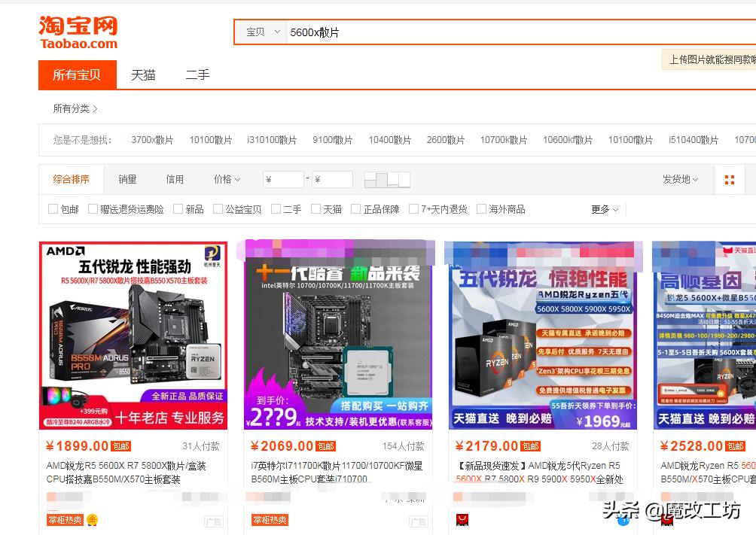This screenshot has width=756, height=535.
Task: Switch to the 天猫 tab
Action: coord(142,74)
